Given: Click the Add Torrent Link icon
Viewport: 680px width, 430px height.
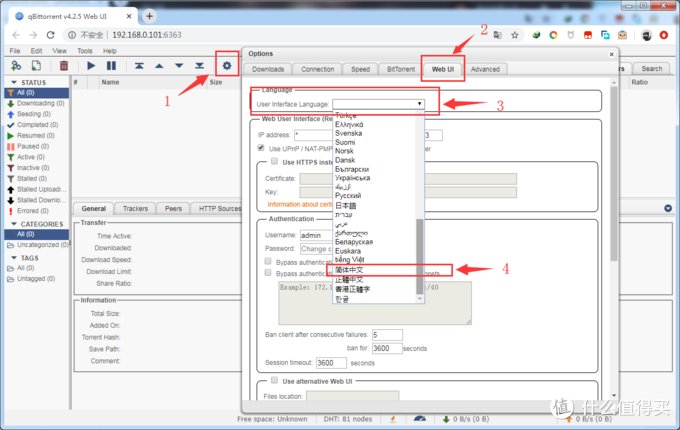Looking at the screenshot, I should pyautogui.click(x=16, y=65).
